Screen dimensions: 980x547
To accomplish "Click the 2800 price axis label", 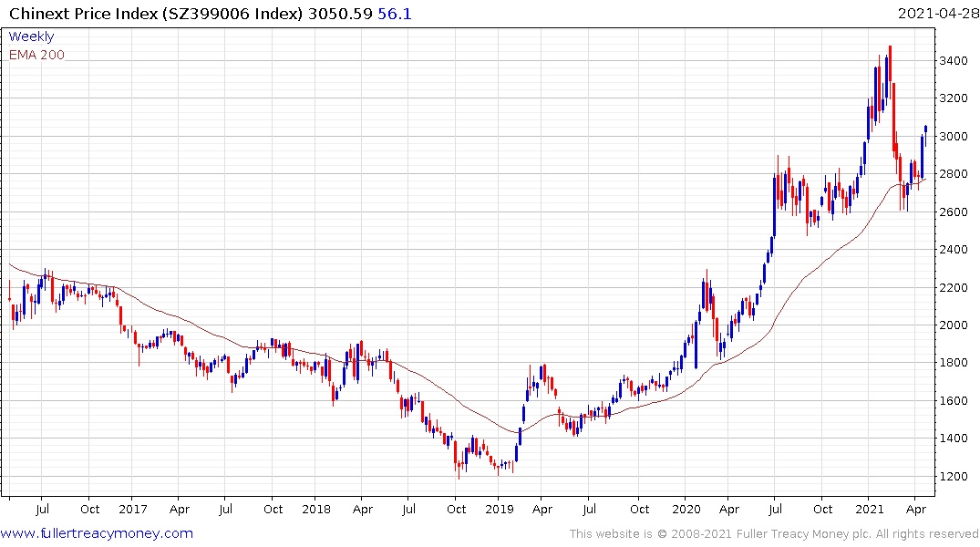I will (x=954, y=174).
